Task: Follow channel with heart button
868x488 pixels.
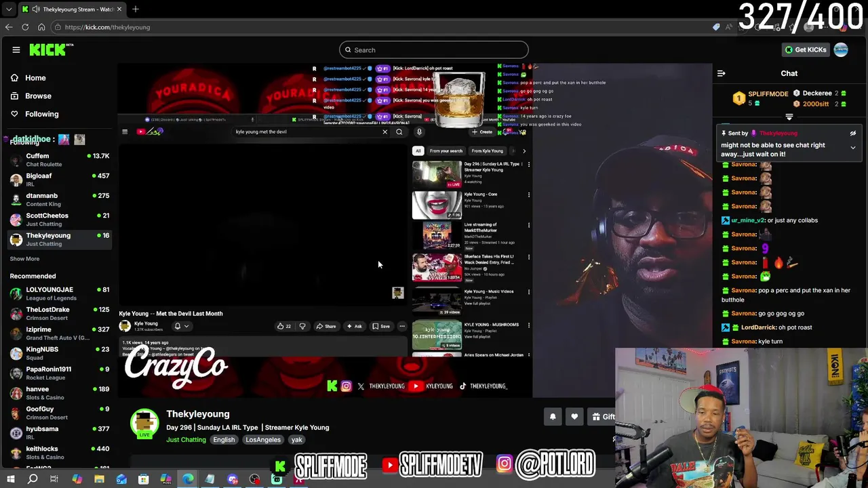Action: pos(574,417)
